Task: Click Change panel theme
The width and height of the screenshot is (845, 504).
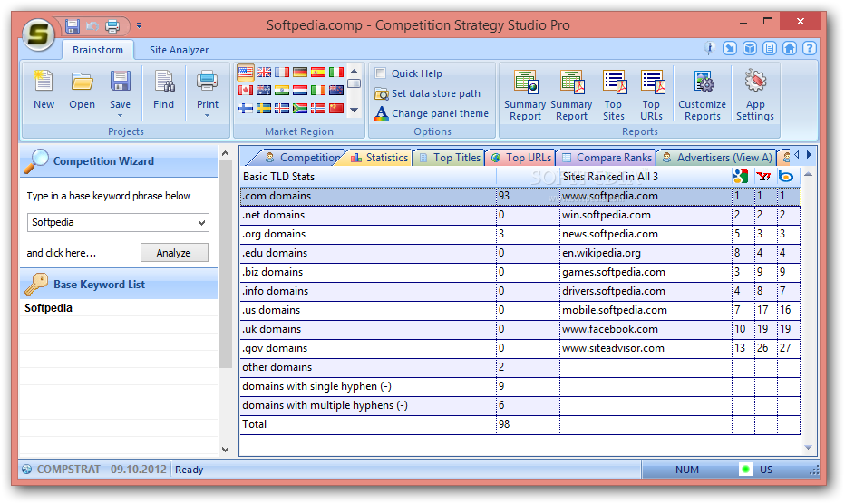Action: [x=432, y=113]
